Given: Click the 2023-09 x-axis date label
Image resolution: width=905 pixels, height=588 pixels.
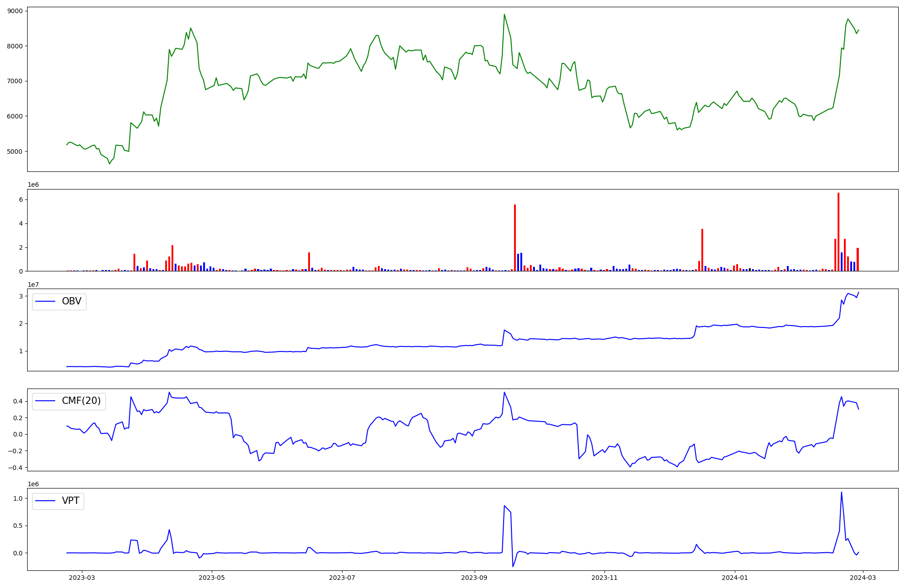Looking at the screenshot, I should [474, 578].
